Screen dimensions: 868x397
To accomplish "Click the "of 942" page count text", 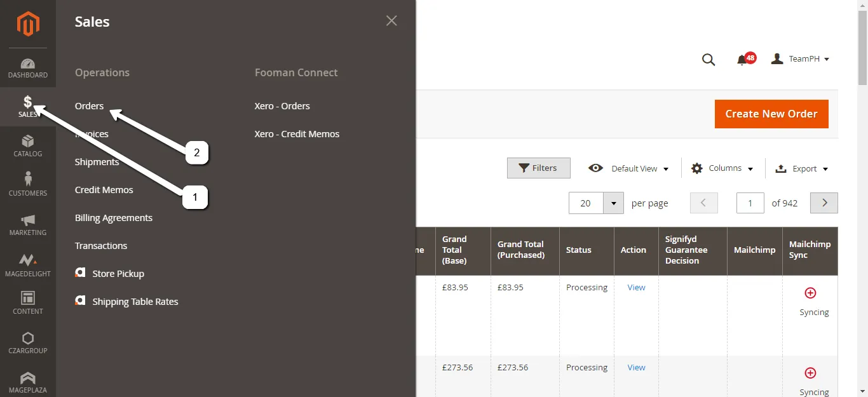I will pyautogui.click(x=785, y=203).
